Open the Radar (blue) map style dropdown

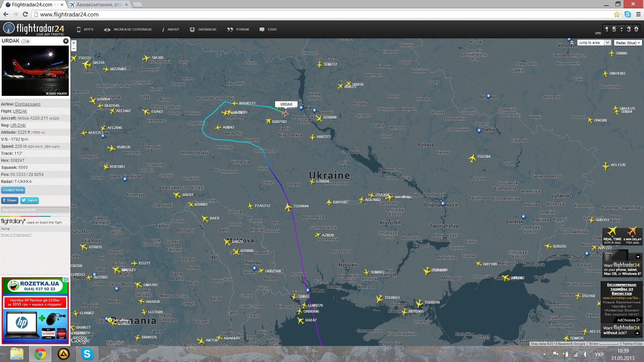click(x=628, y=43)
